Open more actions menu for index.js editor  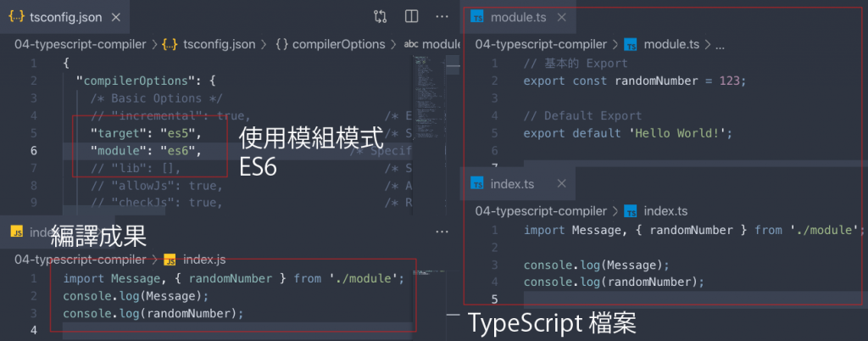pyautogui.click(x=442, y=232)
